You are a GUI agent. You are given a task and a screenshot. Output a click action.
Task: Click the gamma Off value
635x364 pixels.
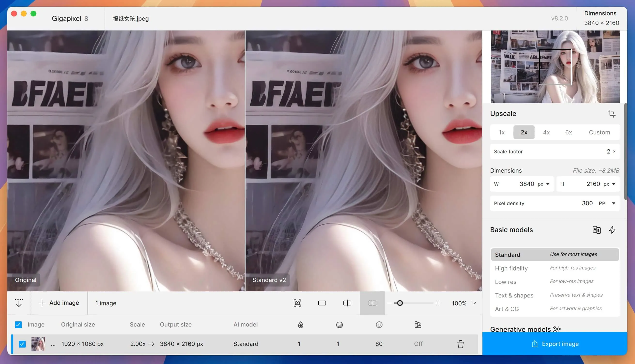click(418, 344)
